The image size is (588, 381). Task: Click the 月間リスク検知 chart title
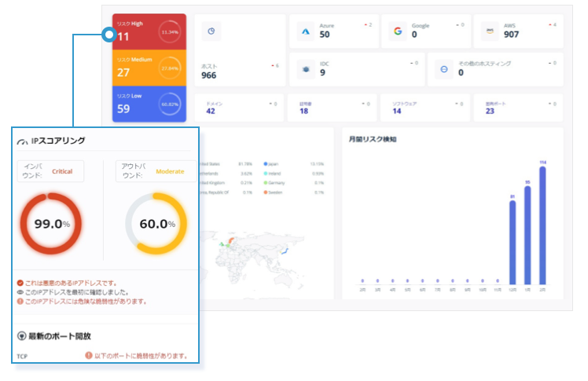click(373, 139)
